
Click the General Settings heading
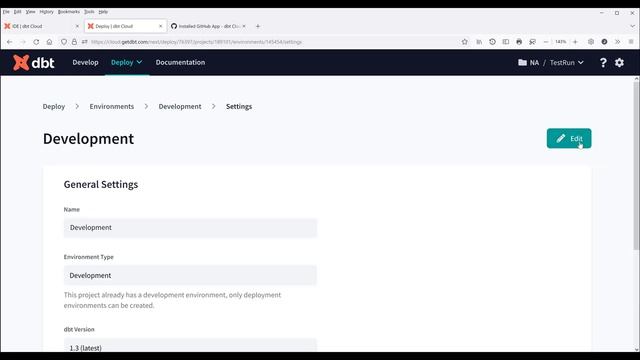click(101, 184)
